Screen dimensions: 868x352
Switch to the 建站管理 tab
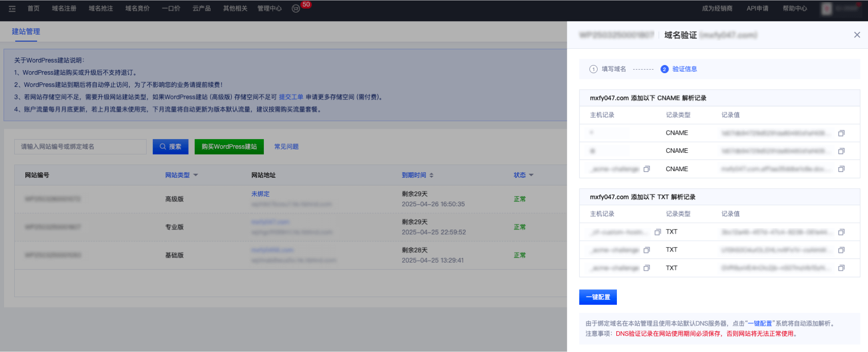click(x=26, y=31)
